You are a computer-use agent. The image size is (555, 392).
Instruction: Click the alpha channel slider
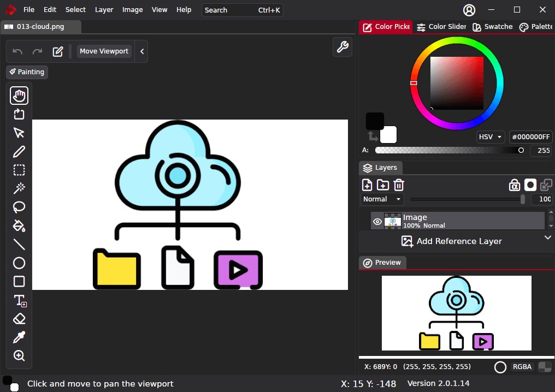(x=449, y=150)
